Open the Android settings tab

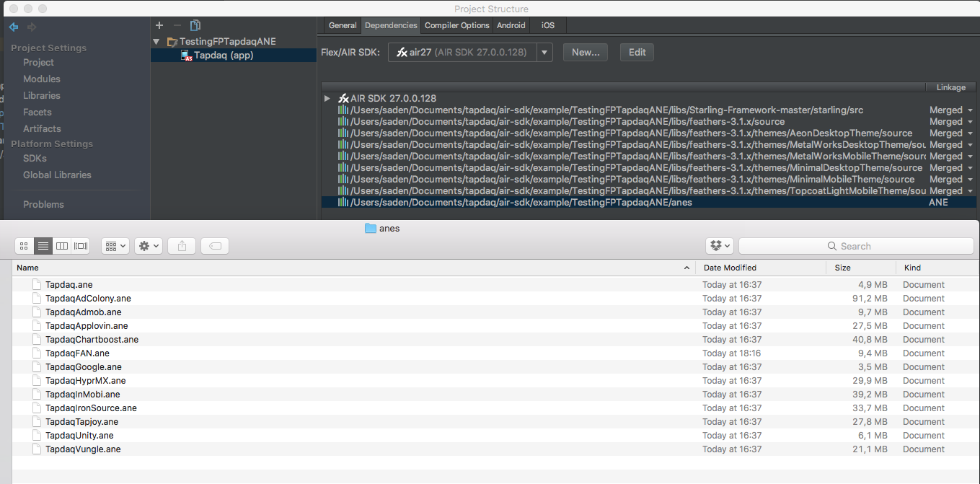tap(511, 25)
